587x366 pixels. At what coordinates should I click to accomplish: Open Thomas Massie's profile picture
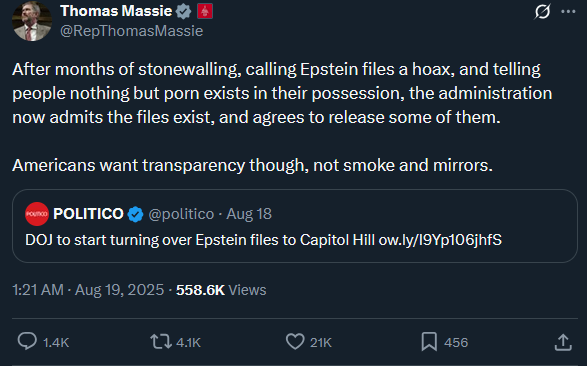(32, 21)
